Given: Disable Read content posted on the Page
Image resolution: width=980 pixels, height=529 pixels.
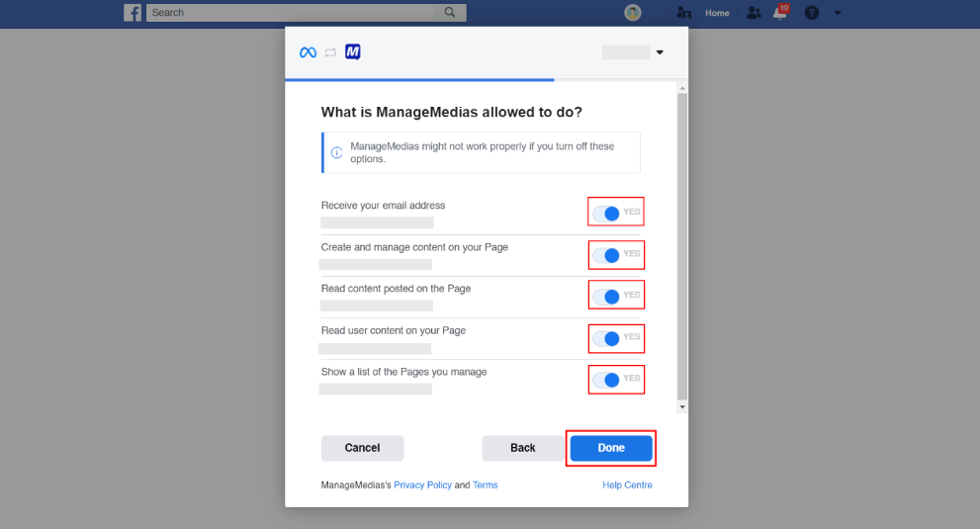Looking at the screenshot, I should 606,297.
